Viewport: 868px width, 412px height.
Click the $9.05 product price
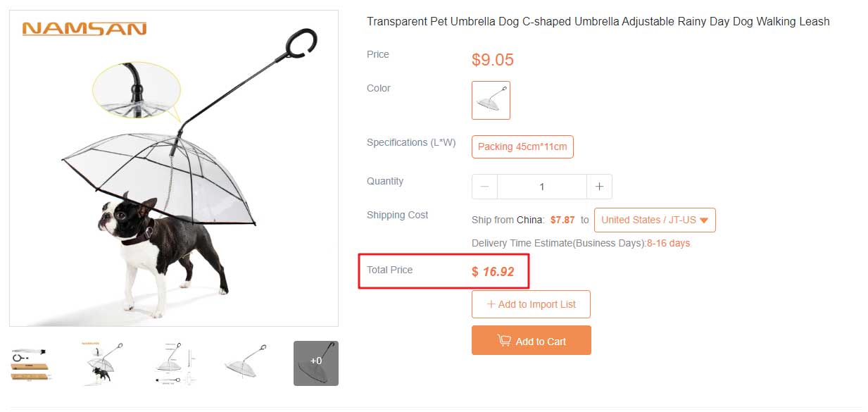(x=493, y=60)
